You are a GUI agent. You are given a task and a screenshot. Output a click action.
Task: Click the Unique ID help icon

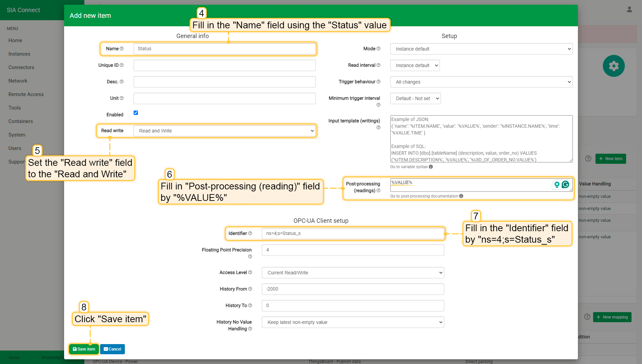(x=122, y=65)
